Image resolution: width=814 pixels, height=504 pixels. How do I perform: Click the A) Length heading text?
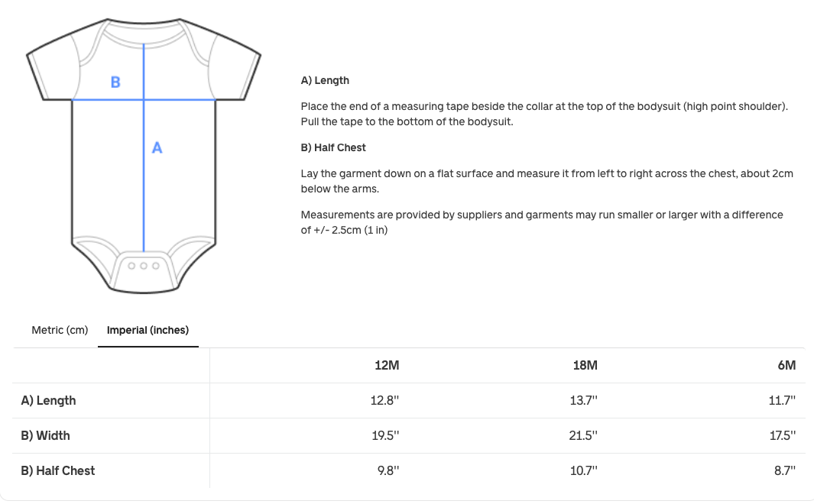click(324, 80)
